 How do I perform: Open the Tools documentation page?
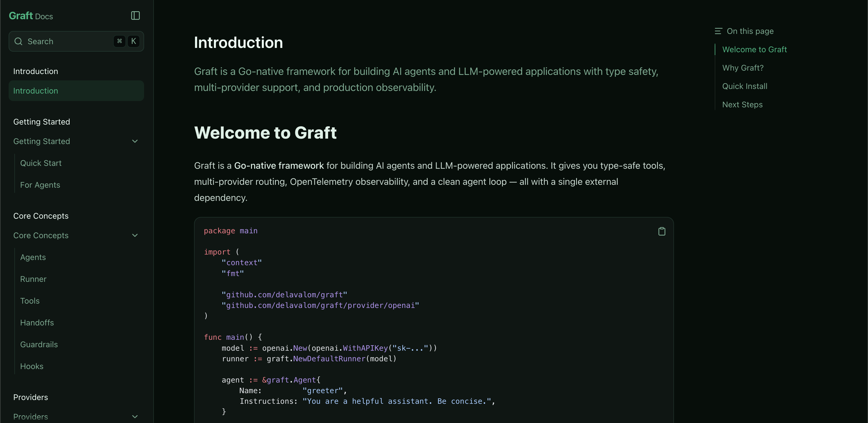(x=30, y=301)
